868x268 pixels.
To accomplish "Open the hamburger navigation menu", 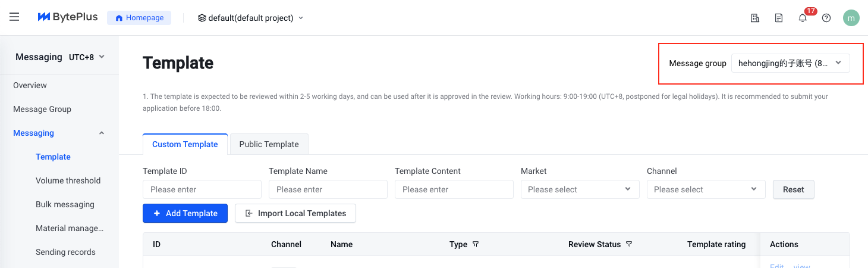I will 14,17.
